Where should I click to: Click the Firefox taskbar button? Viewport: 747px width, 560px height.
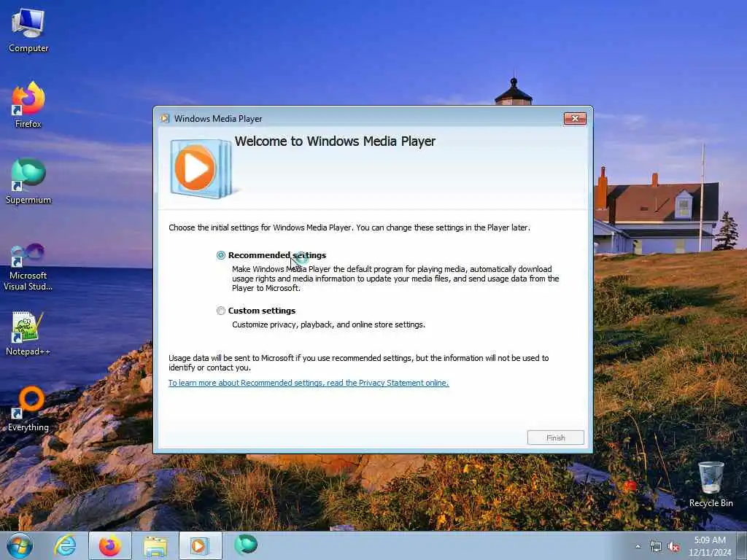coord(110,545)
